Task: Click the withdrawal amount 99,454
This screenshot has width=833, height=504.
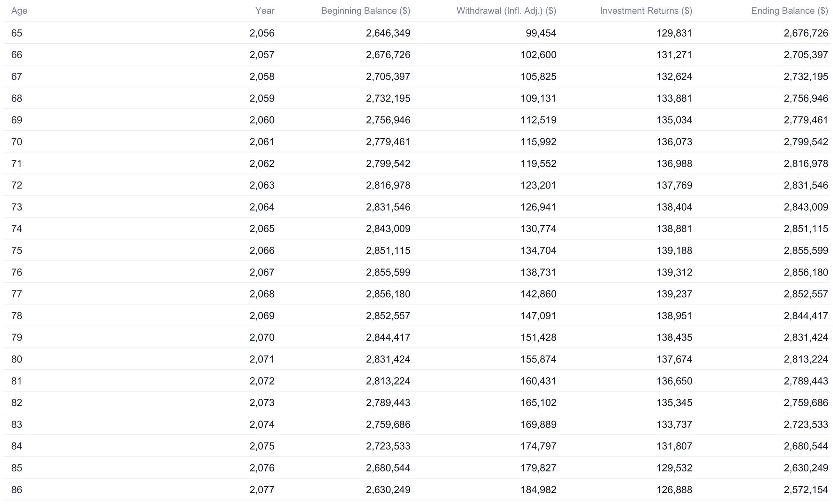Action: pyautogui.click(x=541, y=33)
